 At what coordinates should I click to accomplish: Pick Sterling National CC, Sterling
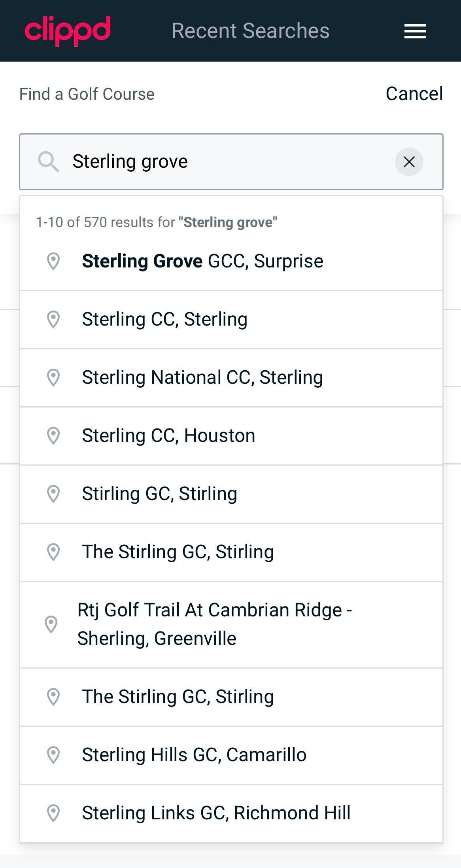point(202,377)
